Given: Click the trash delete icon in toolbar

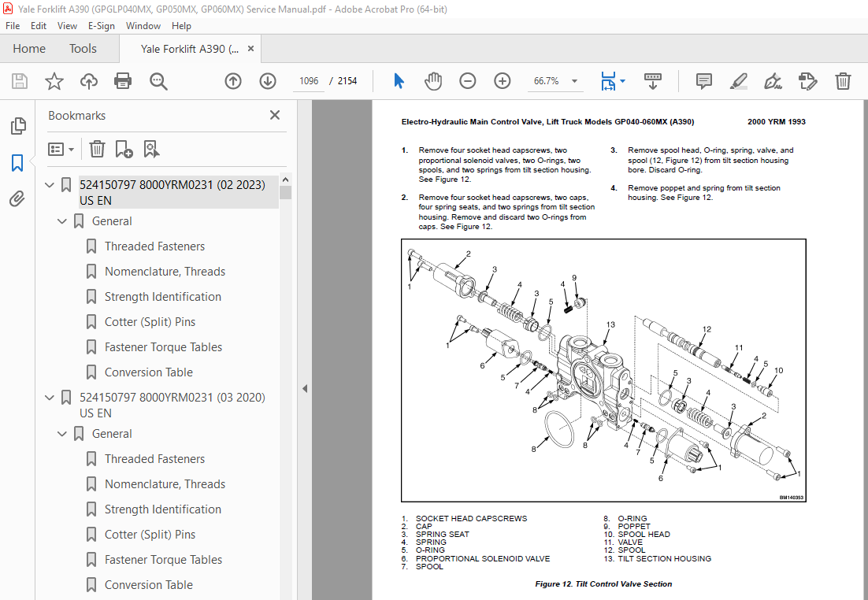Looking at the screenshot, I should coord(843,81).
